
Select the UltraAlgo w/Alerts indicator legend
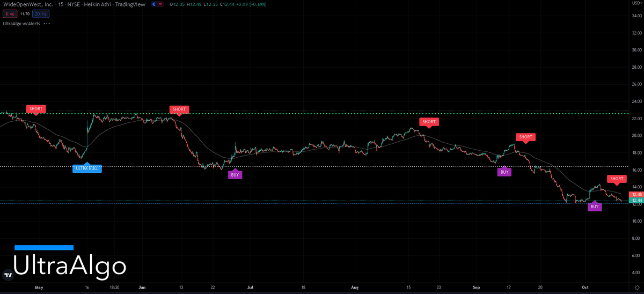click(21, 24)
